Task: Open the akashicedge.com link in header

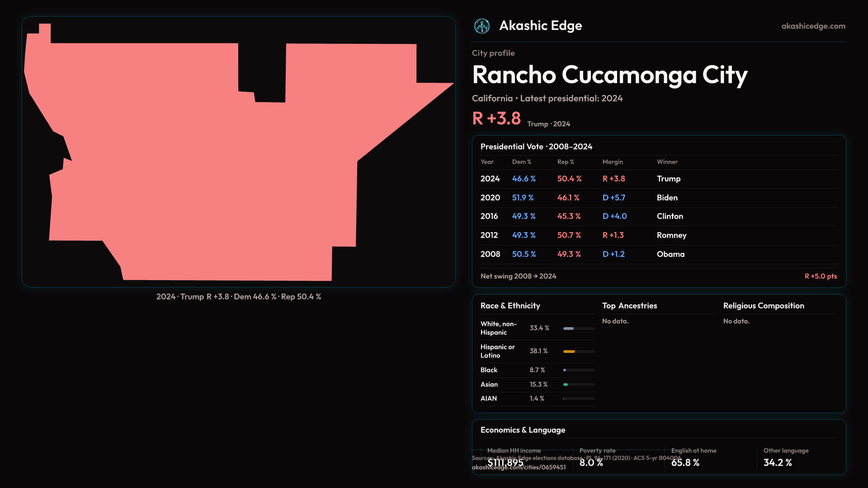Action: click(x=813, y=26)
